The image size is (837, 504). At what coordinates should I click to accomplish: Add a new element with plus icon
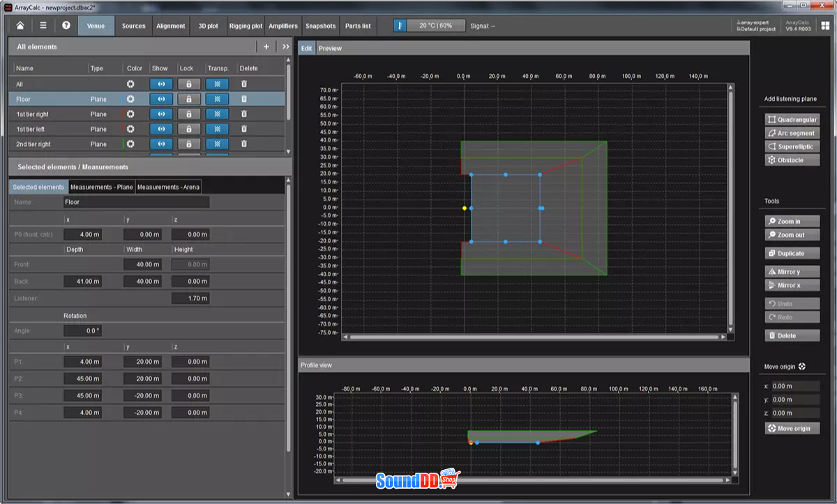pos(266,47)
